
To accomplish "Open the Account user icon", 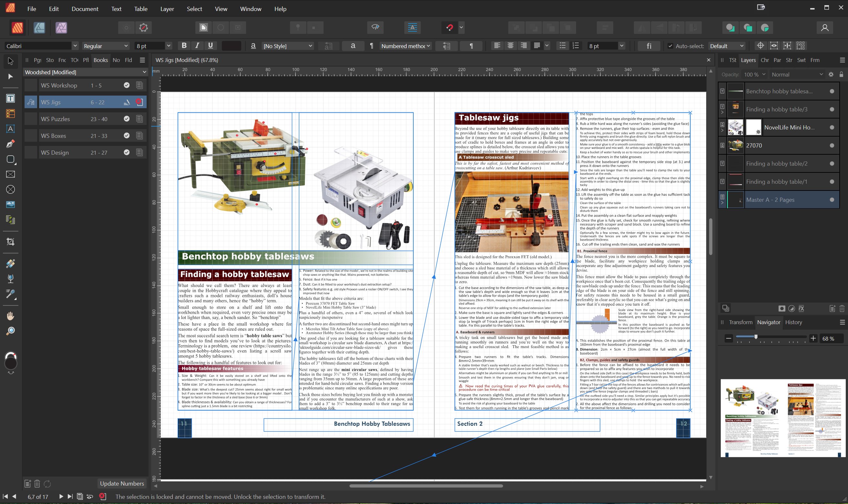I will click(824, 27).
